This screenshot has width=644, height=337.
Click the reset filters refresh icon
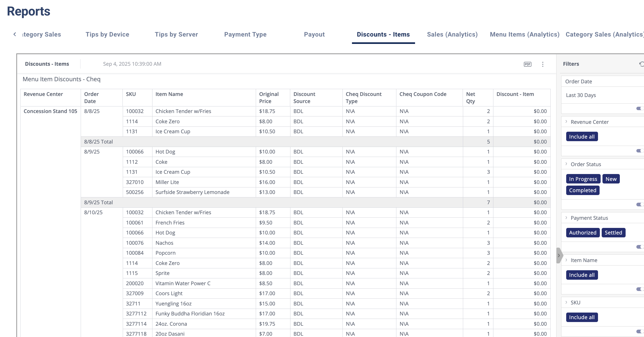coord(641,64)
